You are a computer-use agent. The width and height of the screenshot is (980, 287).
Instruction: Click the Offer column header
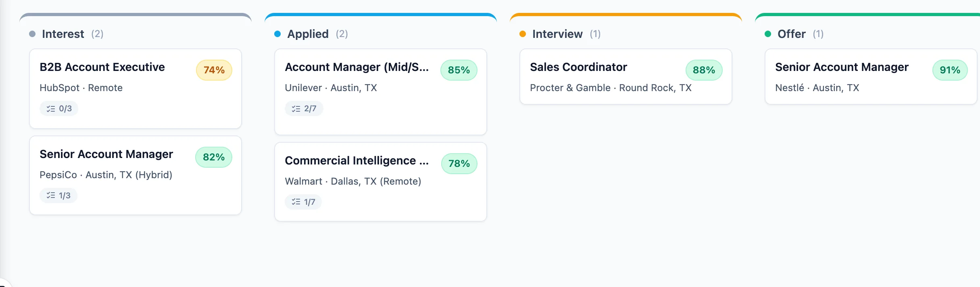pyautogui.click(x=792, y=34)
